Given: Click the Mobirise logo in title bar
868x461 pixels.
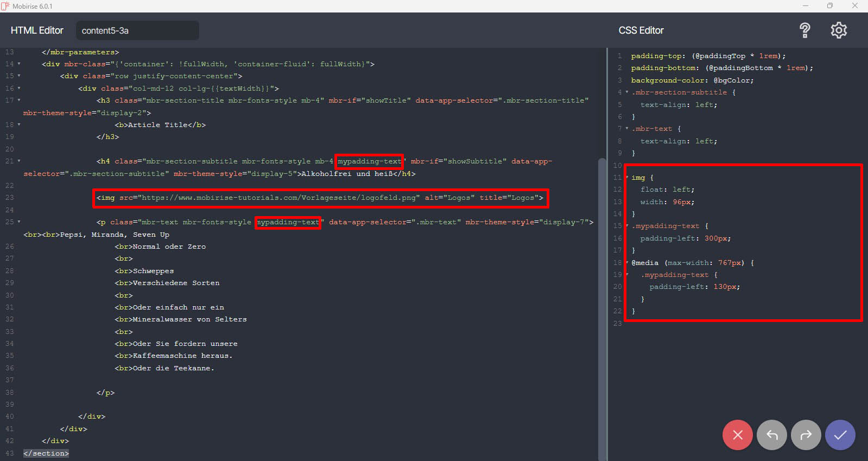Looking at the screenshot, I should [x=5, y=6].
